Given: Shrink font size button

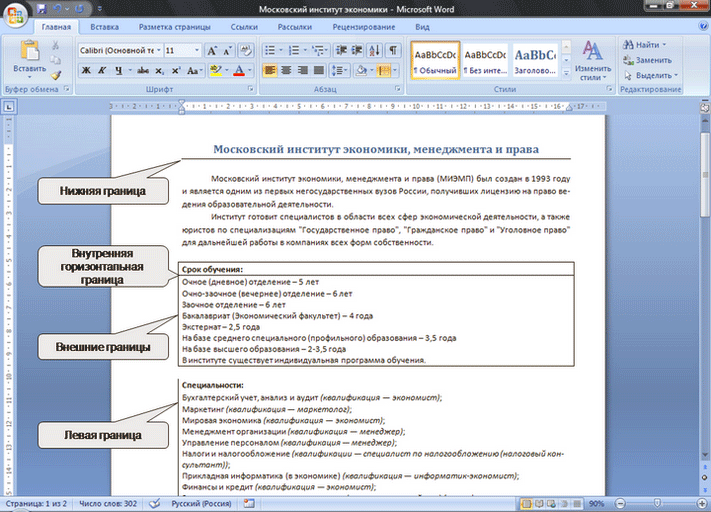Looking at the screenshot, I should point(227,50).
